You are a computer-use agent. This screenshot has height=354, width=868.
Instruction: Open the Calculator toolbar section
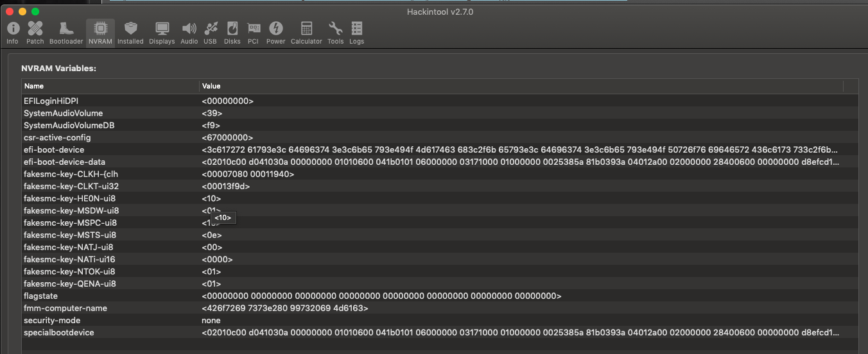(306, 33)
